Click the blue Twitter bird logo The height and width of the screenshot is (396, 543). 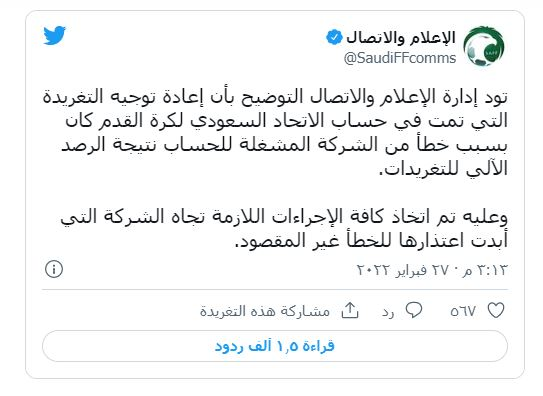[x=54, y=35]
